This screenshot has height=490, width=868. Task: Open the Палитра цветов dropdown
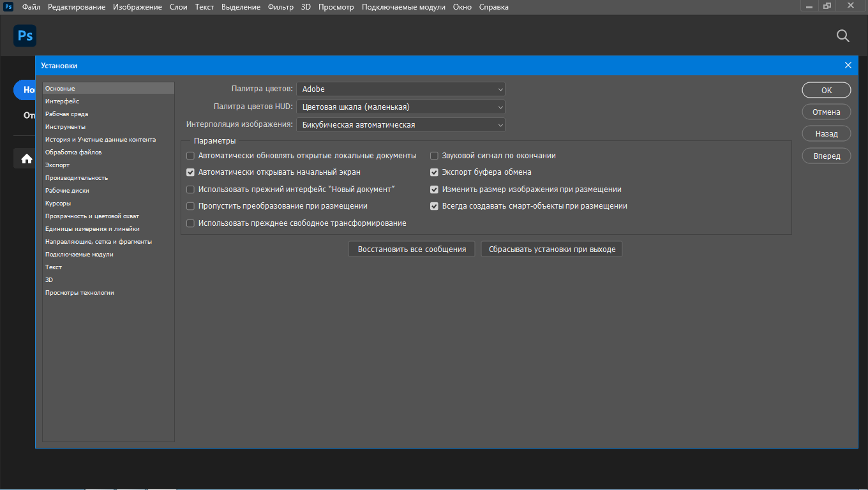[400, 89]
